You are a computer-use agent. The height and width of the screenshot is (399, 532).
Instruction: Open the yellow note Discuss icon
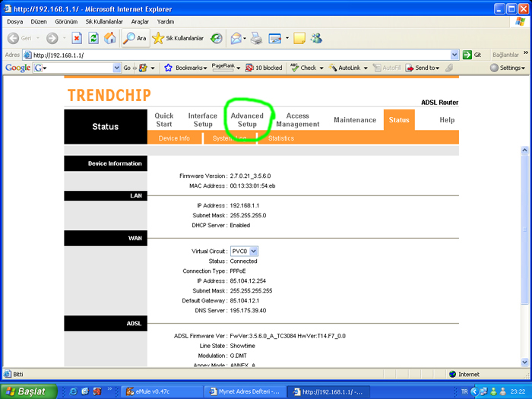click(299, 38)
